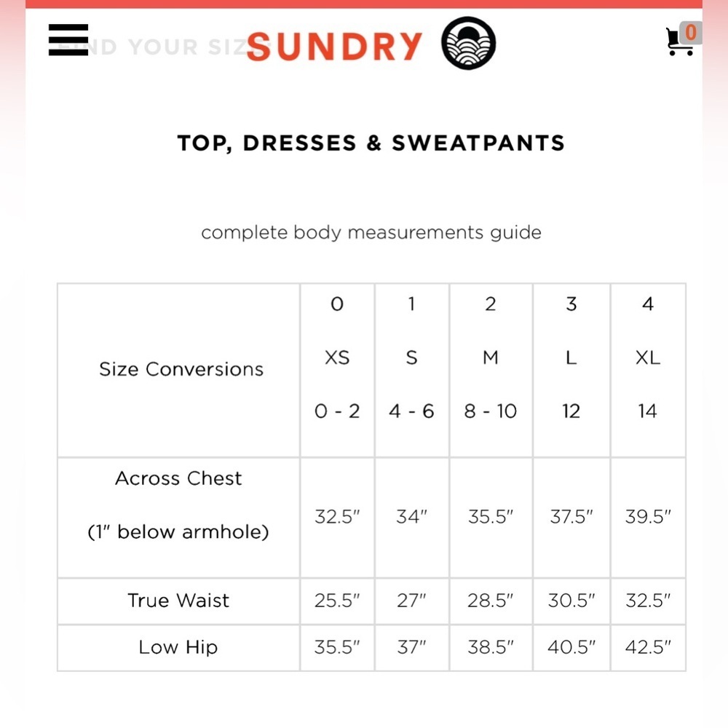Click the 40.5" low hip value

pyautogui.click(x=571, y=647)
